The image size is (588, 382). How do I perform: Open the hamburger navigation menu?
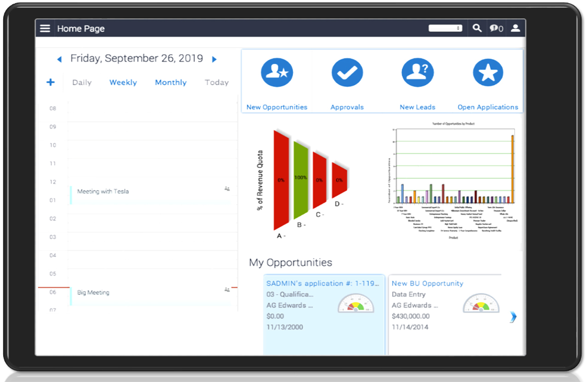[x=45, y=29]
